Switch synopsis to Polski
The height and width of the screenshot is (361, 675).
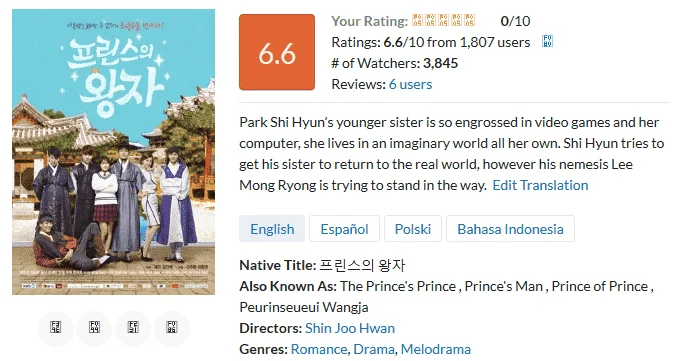tap(413, 229)
